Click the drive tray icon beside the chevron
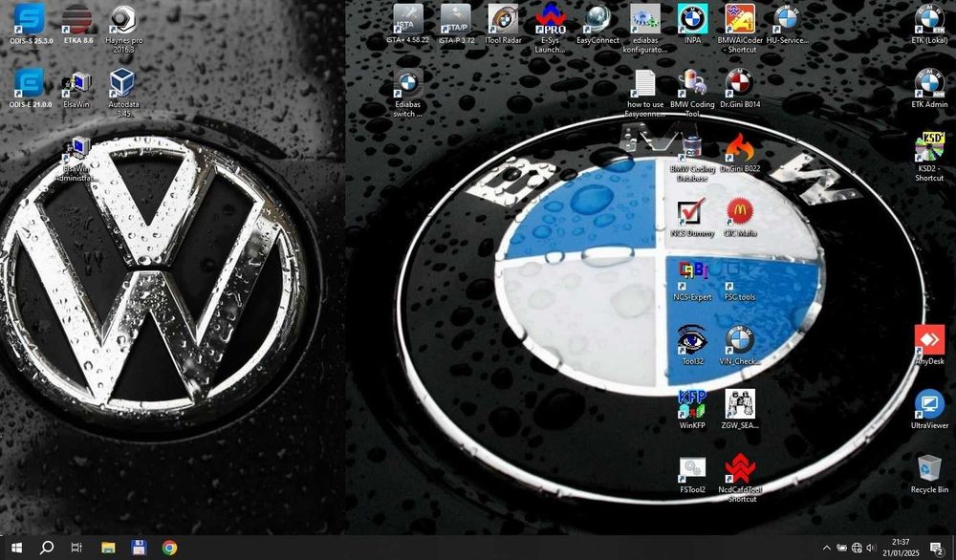Image resolution: width=956 pixels, height=560 pixels. click(x=841, y=548)
